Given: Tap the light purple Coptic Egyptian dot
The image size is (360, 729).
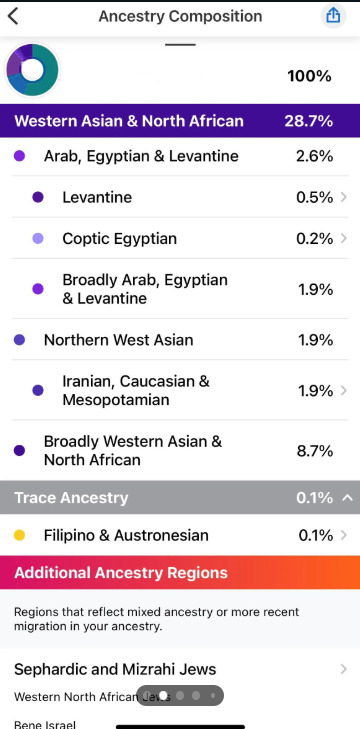Looking at the screenshot, I should coord(38,239).
